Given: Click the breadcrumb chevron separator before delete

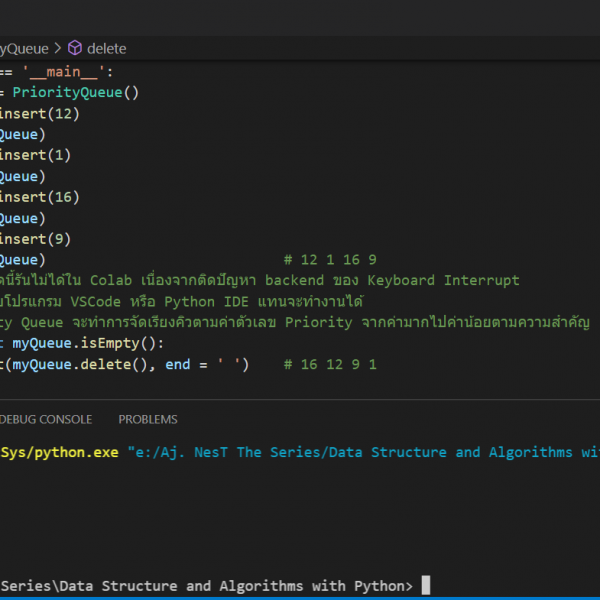Looking at the screenshot, I should pos(57,48).
